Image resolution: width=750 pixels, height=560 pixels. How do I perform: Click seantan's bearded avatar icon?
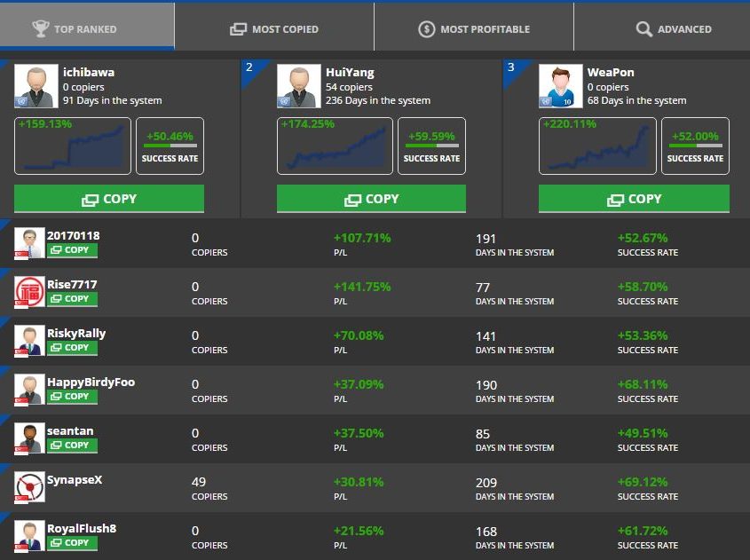tap(29, 438)
